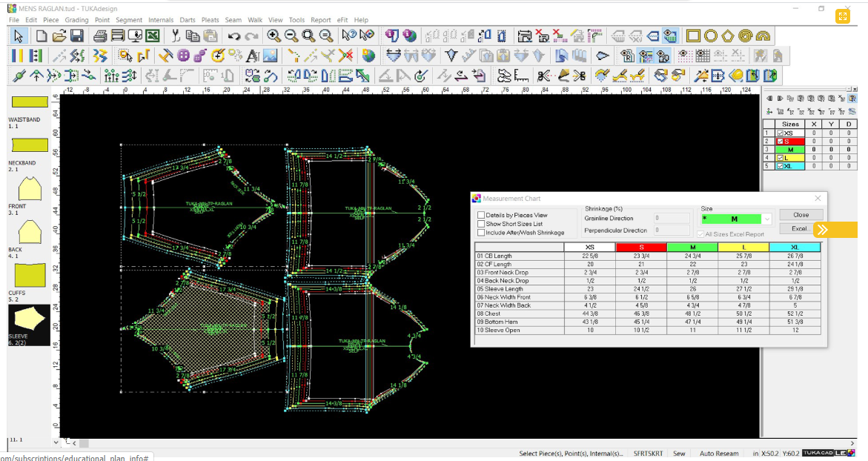Click the Undo arrow icon
Screen dimensions: 868x461
coord(233,36)
